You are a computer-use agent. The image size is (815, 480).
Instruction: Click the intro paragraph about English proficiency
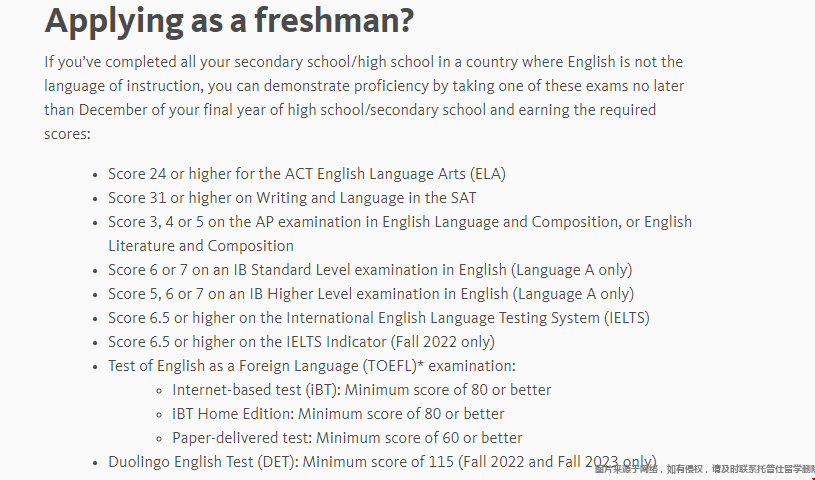[x=364, y=98]
